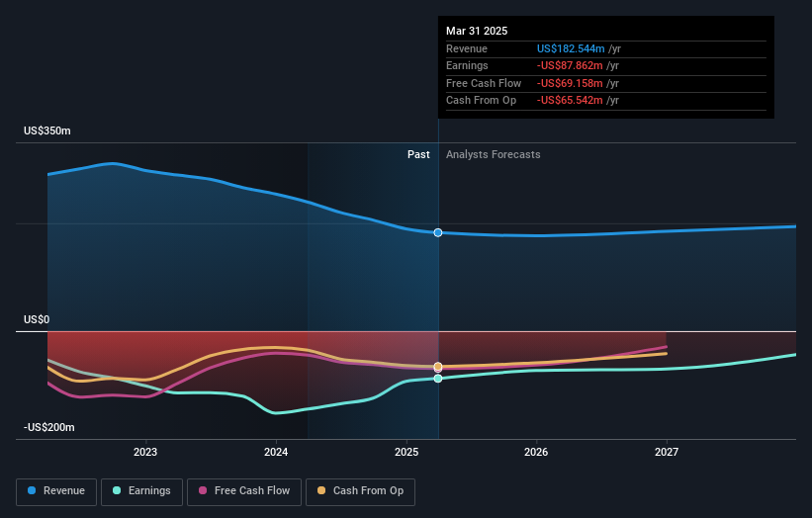This screenshot has height=518, width=812.
Task: Click the 2026 x-axis label
Action: (x=536, y=452)
